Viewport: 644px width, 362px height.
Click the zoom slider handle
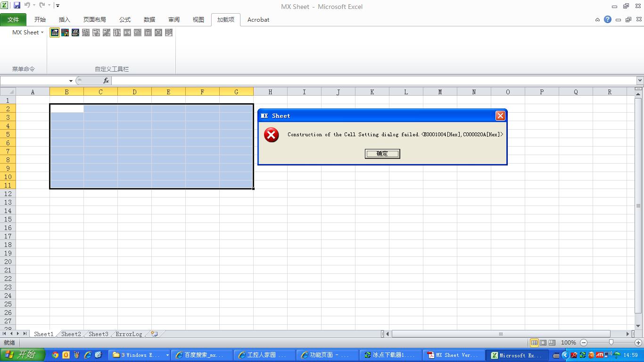tap(611, 343)
